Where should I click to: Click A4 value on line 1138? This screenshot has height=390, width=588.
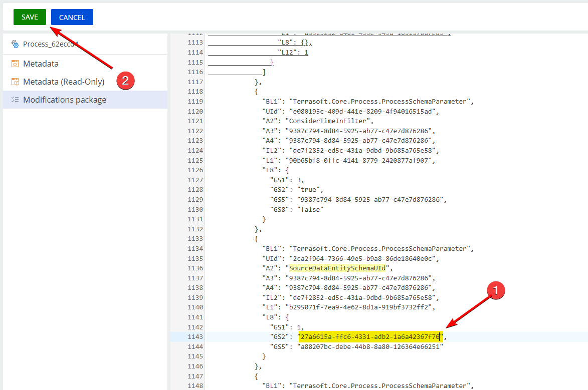[358, 288]
